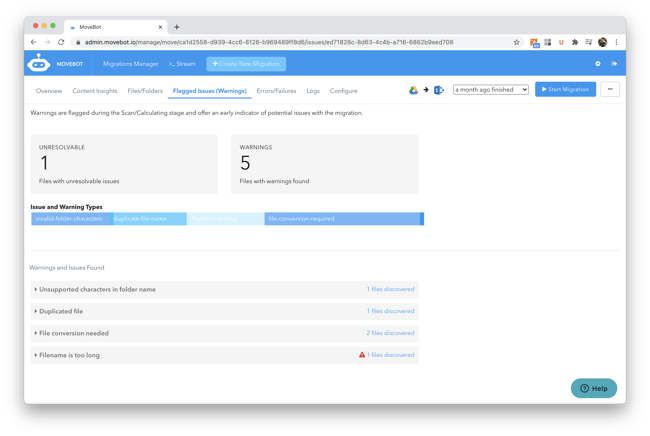Open the browser extensions puzzle icon
The image size is (650, 436).
tap(575, 42)
